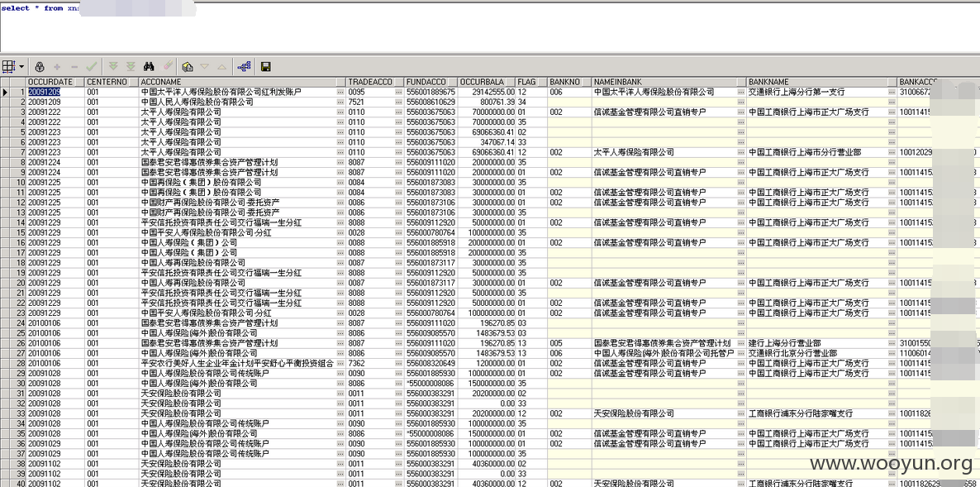Click the ellipsis button of NAMEINBANK in row 3
This screenshot has width=980, height=487.
click(x=741, y=112)
